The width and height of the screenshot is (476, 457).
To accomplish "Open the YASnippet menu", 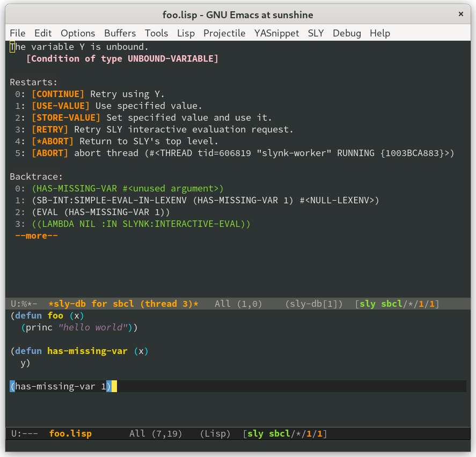I will click(x=276, y=33).
